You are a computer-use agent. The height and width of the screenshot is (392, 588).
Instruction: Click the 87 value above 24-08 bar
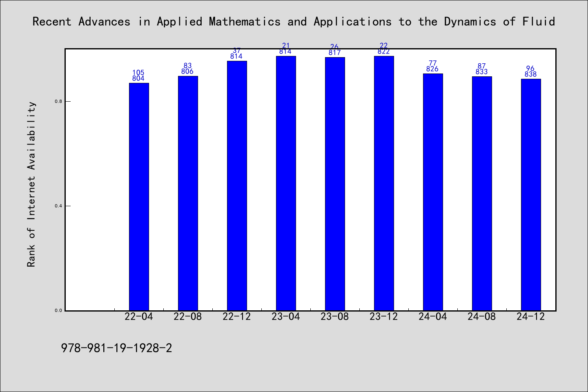click(x=481, y=66)
